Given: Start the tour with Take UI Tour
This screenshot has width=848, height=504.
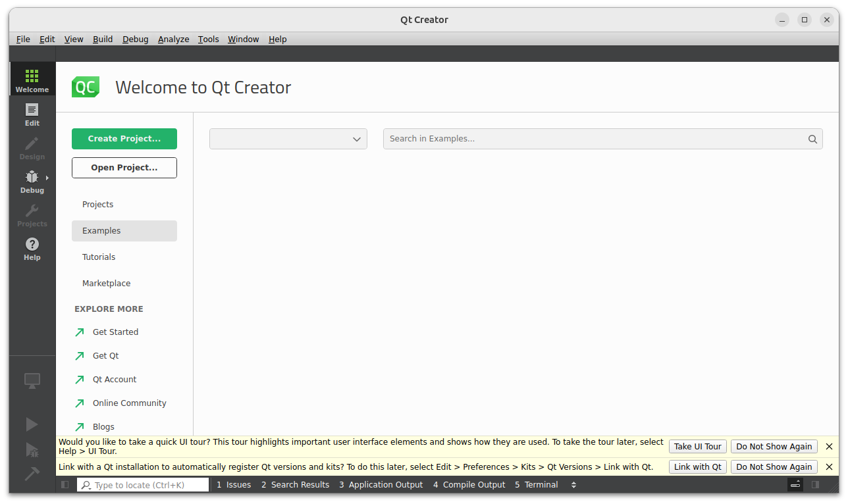Looking at the screenshot, I should click(x=698, y=446).
